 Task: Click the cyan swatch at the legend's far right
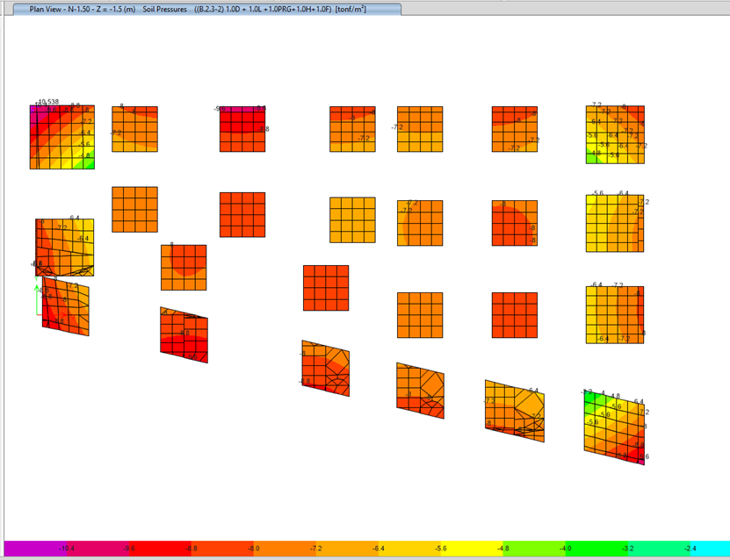(713, 548)
